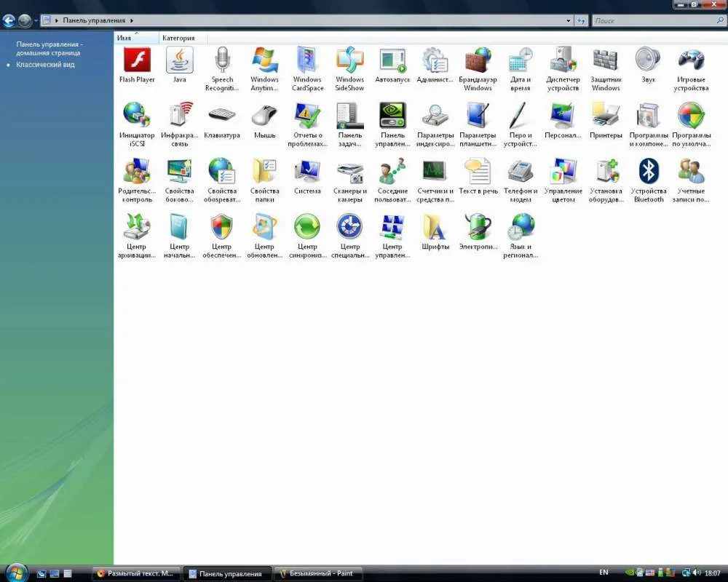Open the Windows Start orb

tap(16, 573)
